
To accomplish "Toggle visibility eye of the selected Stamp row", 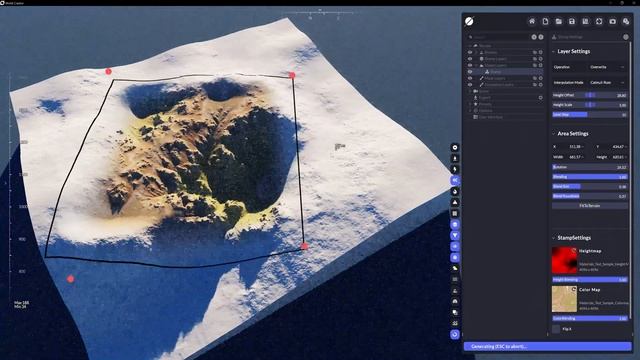I will [x=470, y=72].
